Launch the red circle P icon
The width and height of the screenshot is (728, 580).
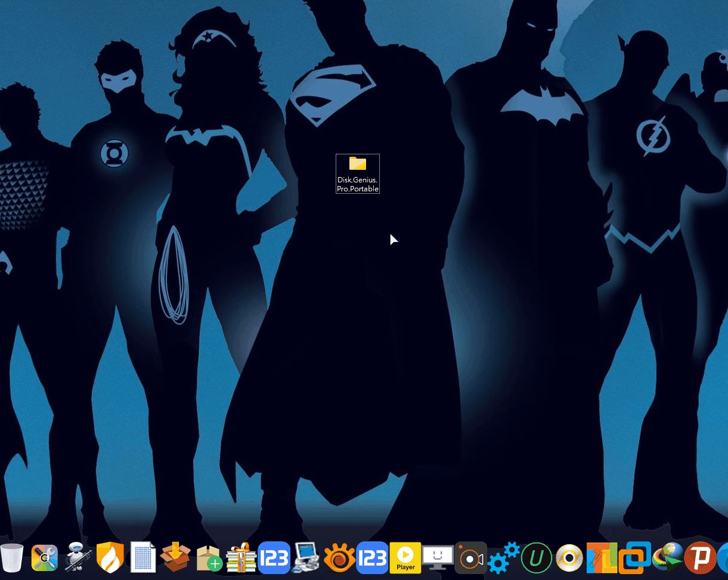point(700,558)
